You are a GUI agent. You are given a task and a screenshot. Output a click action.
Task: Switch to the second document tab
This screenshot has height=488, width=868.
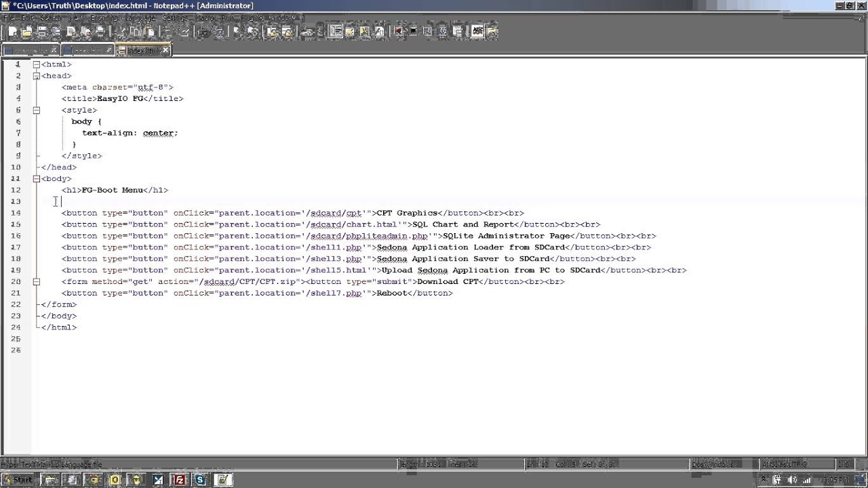pyautogui.click(x=87, y=50)
